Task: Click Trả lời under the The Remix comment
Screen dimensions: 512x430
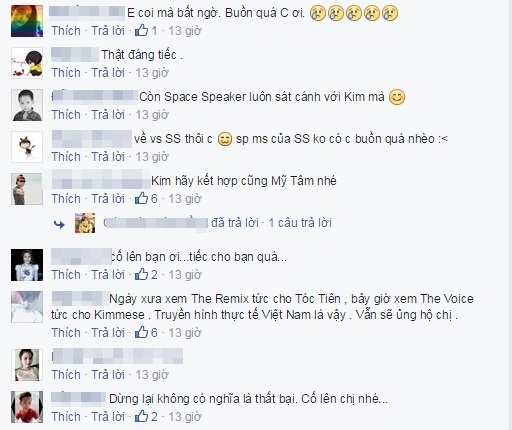Action: [x=108, y=333]
